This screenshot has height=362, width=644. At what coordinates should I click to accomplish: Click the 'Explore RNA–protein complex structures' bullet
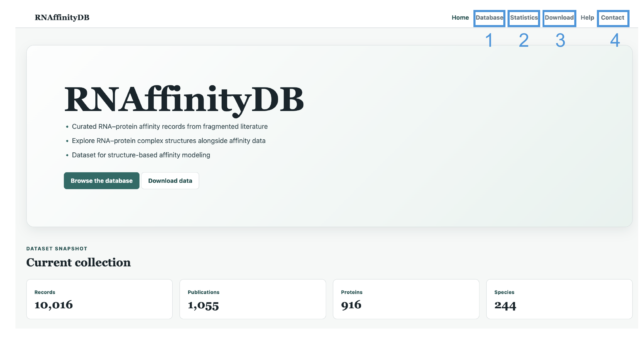(x=168, y=141)
